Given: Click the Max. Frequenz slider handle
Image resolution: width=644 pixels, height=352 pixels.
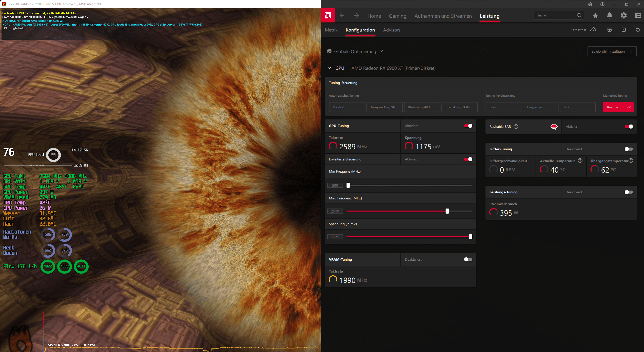Looking at the screenshot, I should 447,211.
